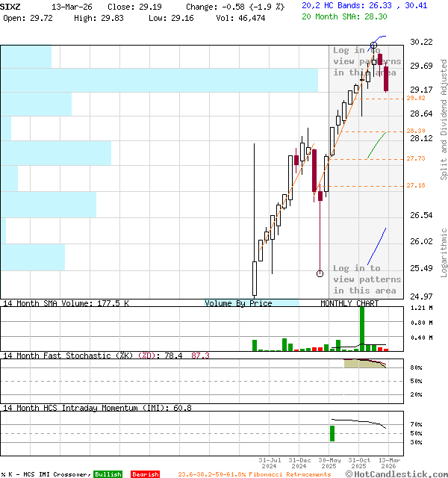The image size is (448, 478).
Task: Select the MONTHLY CHART label
Action: [x=349, y=303]
